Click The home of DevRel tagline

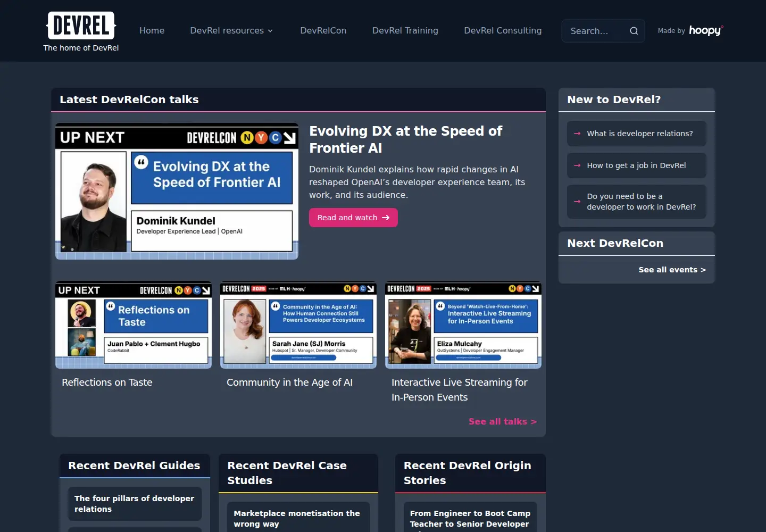(81, 48)
